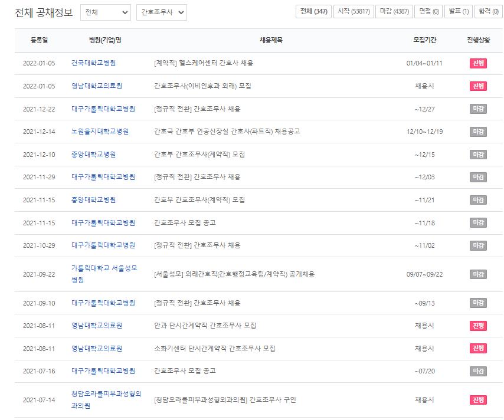The image size is (504, 420).
Task: Click 진행 badge for 이비인후과 외래 row
Action: pyautogui.click(x=478, y=86)
